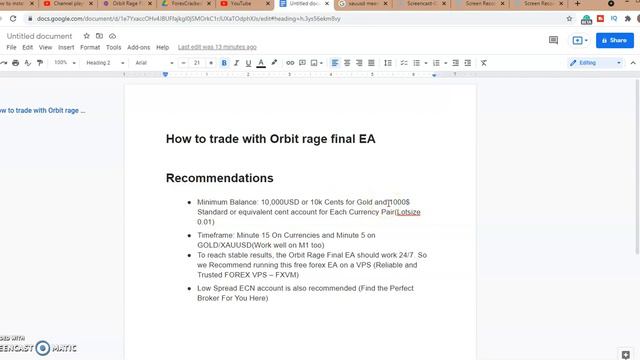Open a new browser tab

(x=577, y=4)
